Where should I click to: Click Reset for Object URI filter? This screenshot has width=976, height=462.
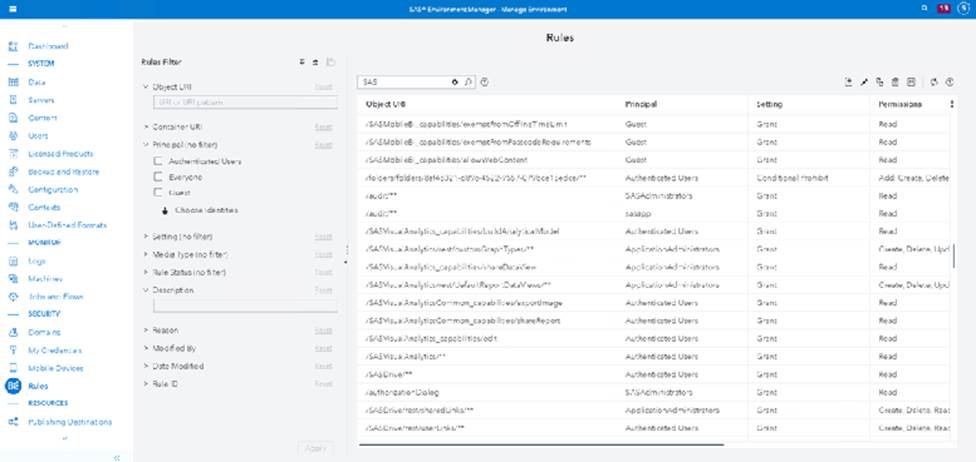323,87
